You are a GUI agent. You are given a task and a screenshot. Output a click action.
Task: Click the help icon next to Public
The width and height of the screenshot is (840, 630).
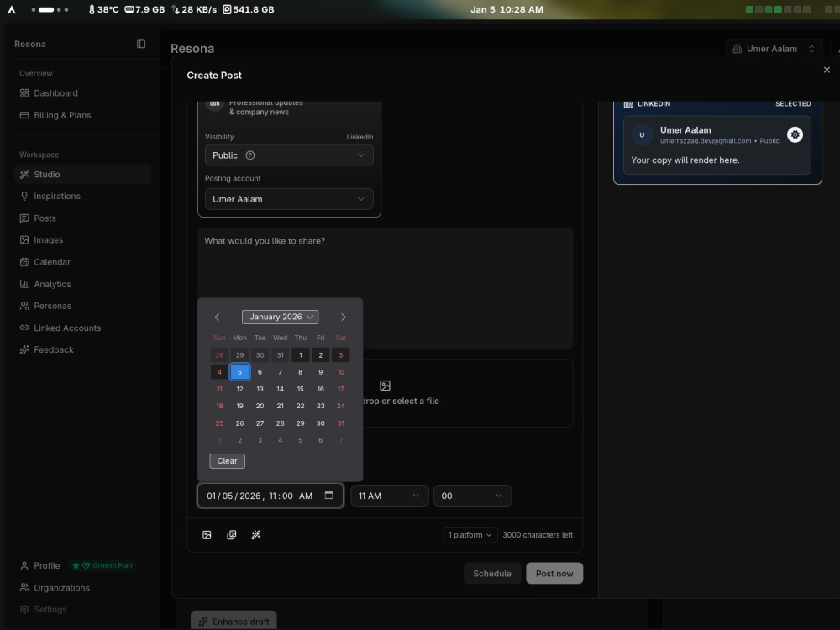pos(250,155)
